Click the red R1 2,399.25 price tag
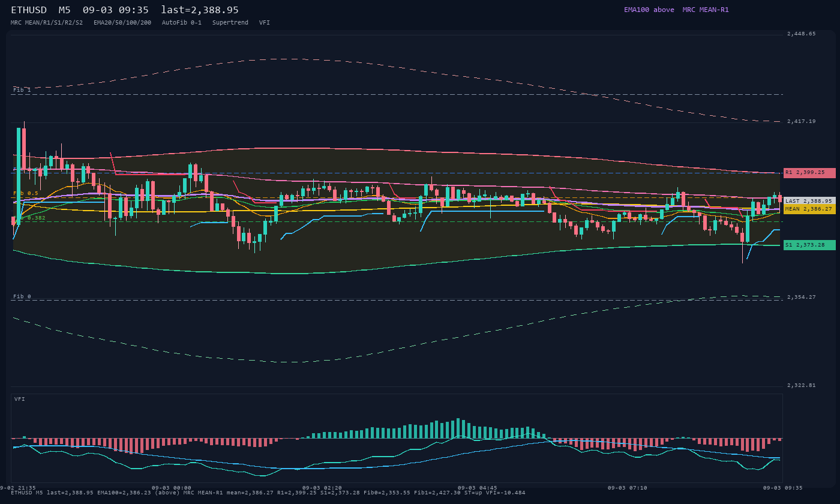Screen dimensions: 840x504 (x=809, y=173)
